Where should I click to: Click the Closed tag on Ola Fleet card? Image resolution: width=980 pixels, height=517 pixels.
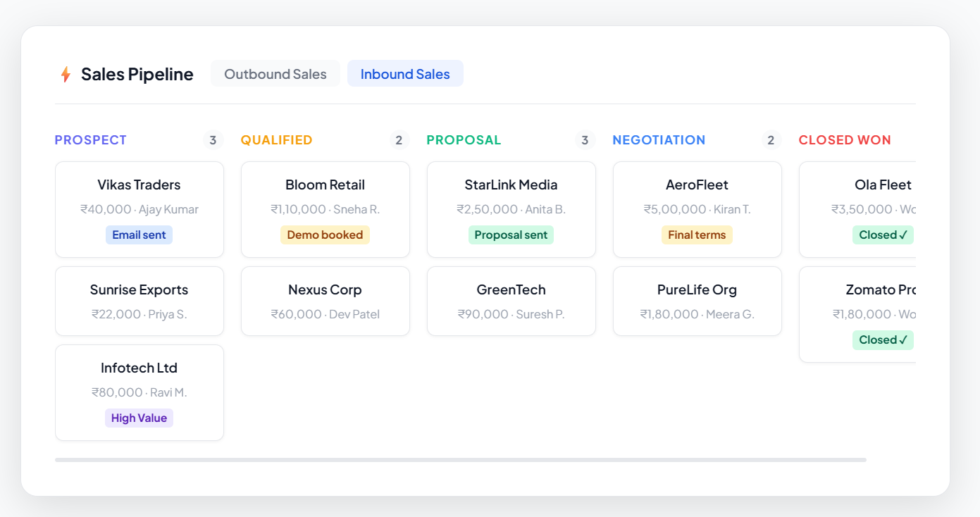883,235
